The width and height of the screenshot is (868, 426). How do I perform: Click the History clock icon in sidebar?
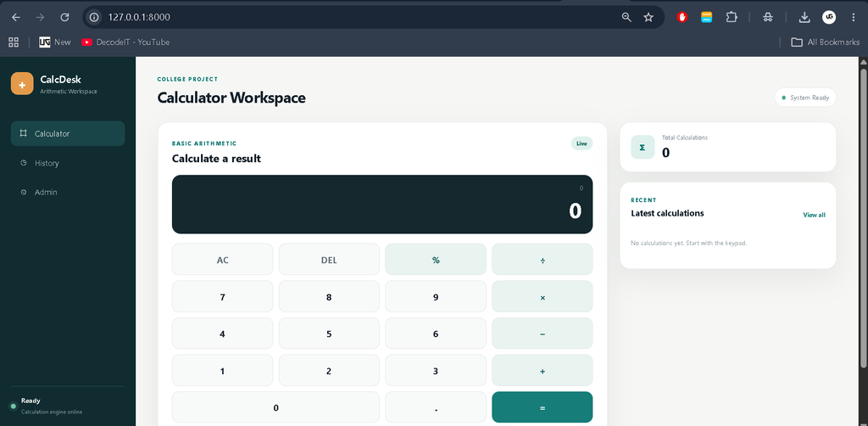[x=23, y=163]
